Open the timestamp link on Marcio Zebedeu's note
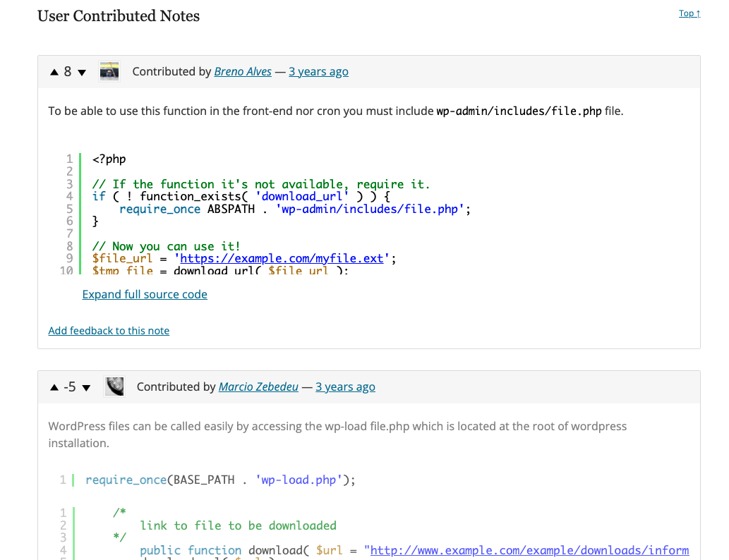This screenshot has height=560, width=729. (x=345, y=386)
